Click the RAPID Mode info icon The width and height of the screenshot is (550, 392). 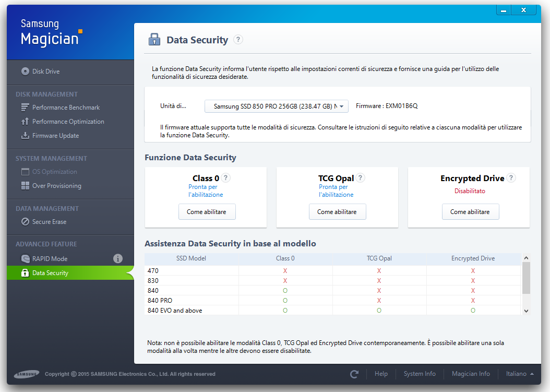click(x=118, y=259)
